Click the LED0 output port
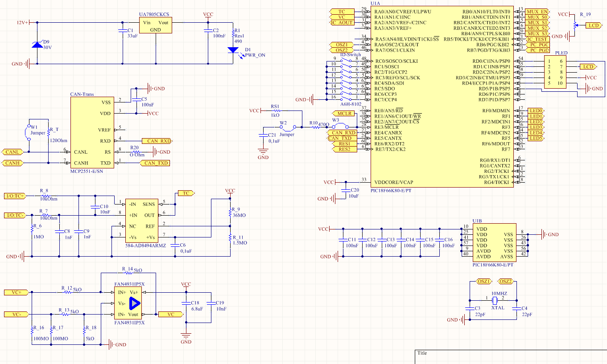The height and width of the screenshot is (364, 607). coord(536,111)
